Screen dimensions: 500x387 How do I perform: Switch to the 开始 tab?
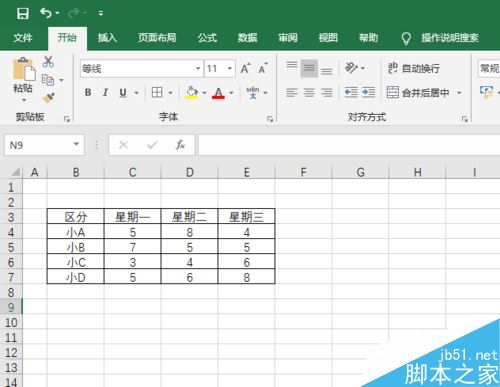tap(67, 38)
